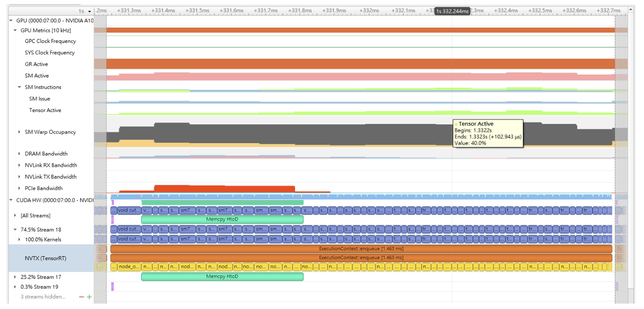
Task: Select the Tensor Active row label
Action: point(45,111)
